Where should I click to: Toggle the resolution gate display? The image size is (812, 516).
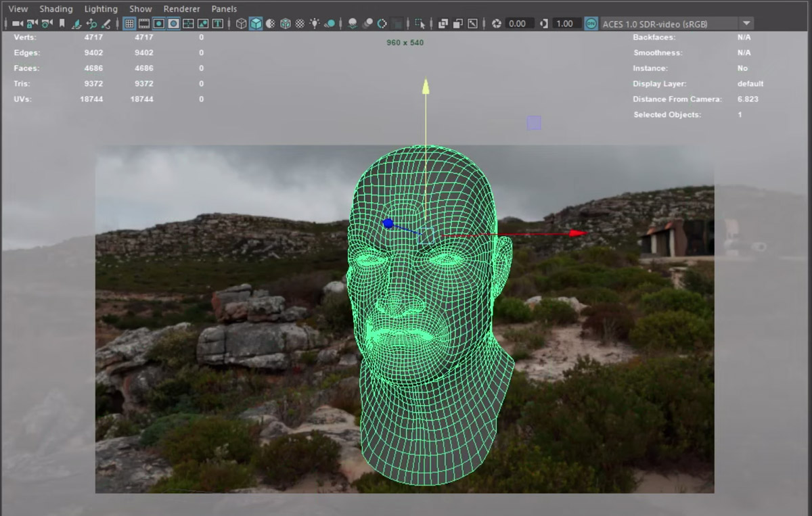pos(158,24)
